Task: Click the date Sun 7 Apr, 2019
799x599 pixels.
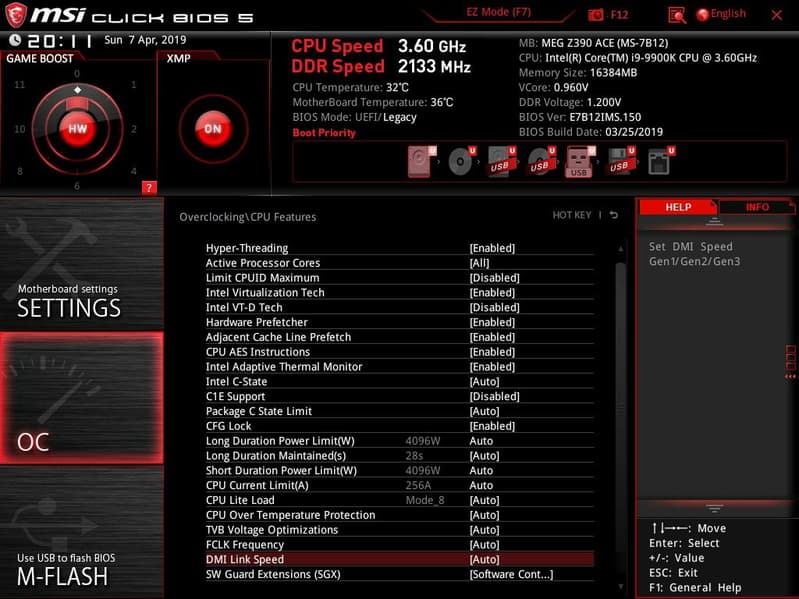Action: click(145, 40)
